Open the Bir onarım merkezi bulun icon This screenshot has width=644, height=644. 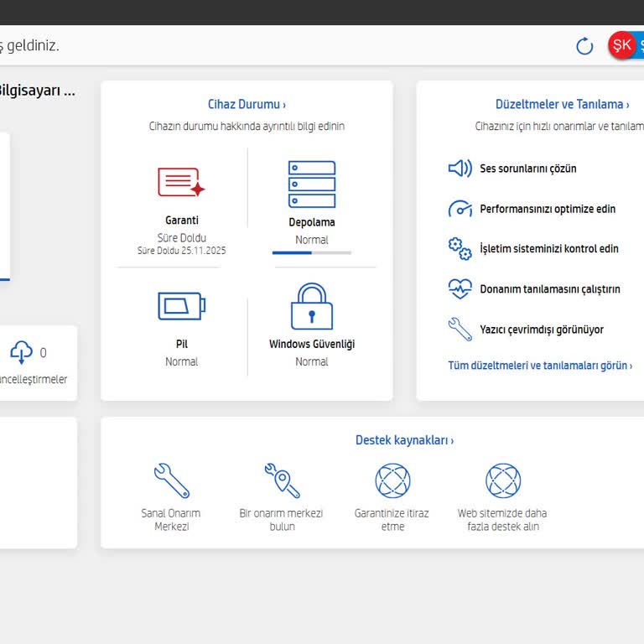tap(282, 480)
